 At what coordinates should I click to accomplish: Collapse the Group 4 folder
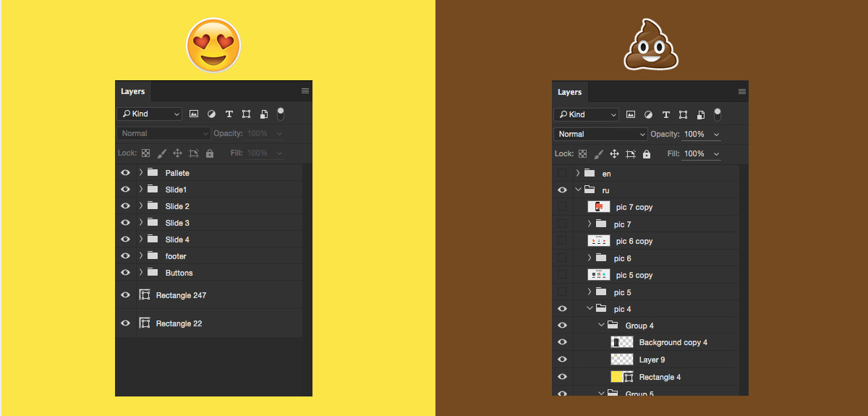tap(601, 326)
